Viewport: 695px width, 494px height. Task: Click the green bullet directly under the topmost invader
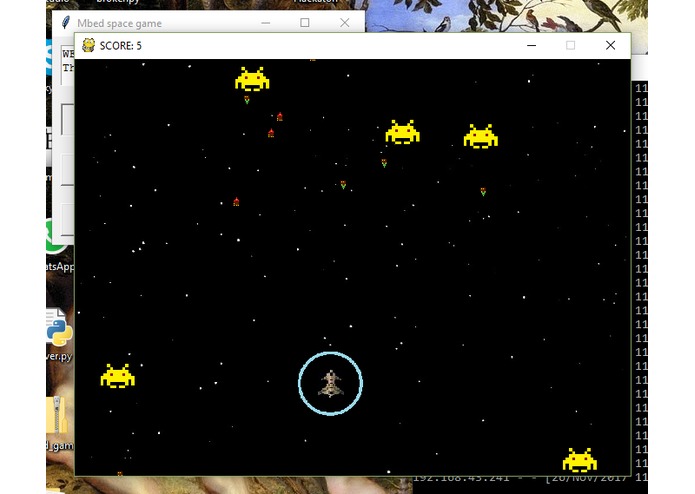(x=247, y=100)
